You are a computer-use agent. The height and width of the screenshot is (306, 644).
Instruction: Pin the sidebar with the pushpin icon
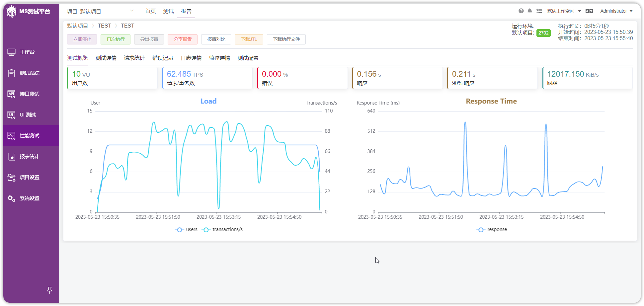coord(49,290)
